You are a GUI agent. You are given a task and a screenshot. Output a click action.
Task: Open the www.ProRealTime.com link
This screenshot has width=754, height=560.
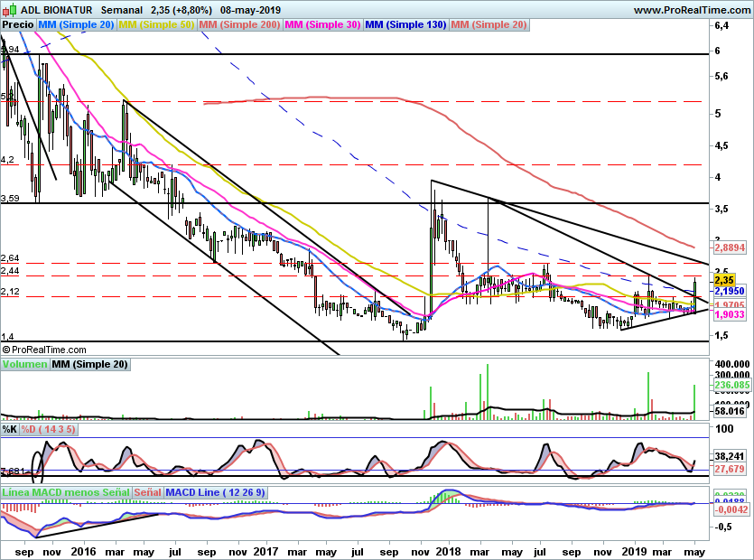tap(692, 10)
